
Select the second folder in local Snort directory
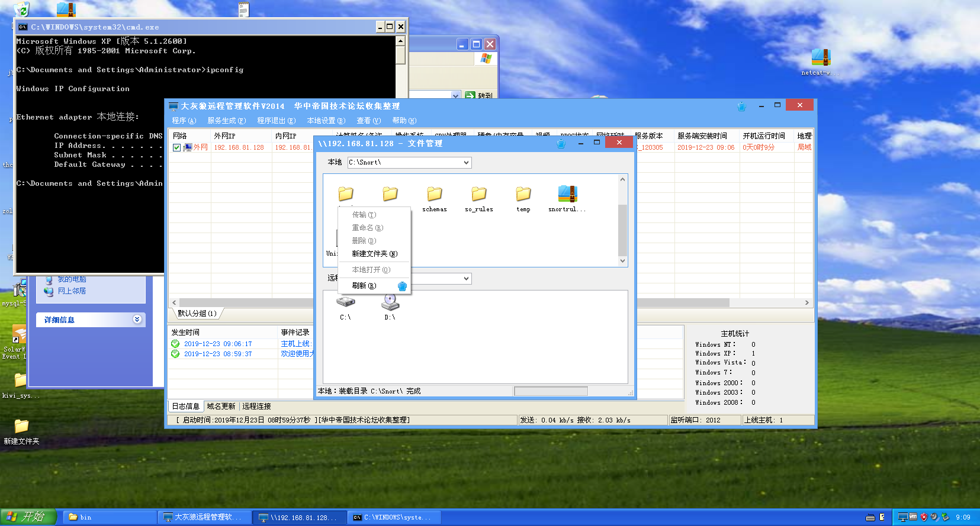(390, 194)
